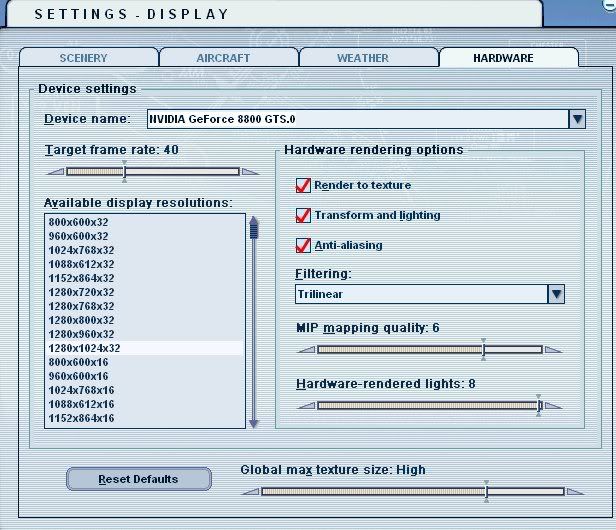Click the Hardware-rendered lights slider handle
616x530 pixels.
tap(539, 405)
